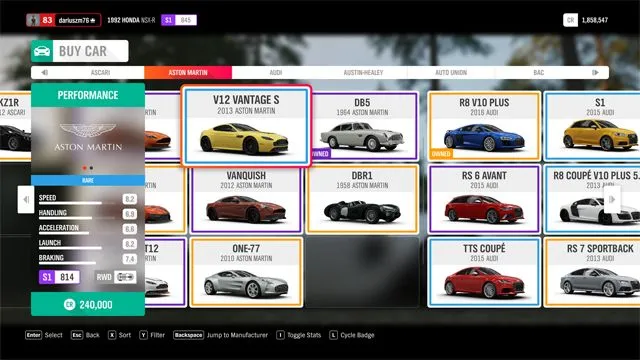Click the X Sort option
This screenshot has width=640, height=360.
[120, 335]
